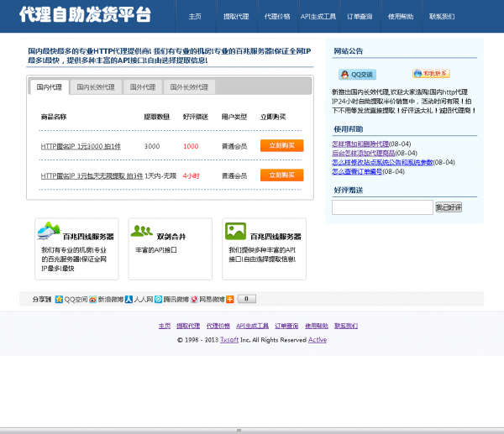Focus the 好评赠送 text input field
504x434 pixels.
(x=382, y=207)
